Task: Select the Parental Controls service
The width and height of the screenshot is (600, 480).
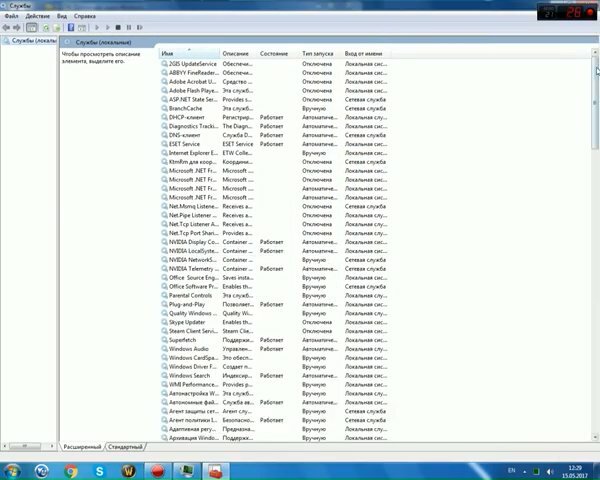Action: (274, 296)
